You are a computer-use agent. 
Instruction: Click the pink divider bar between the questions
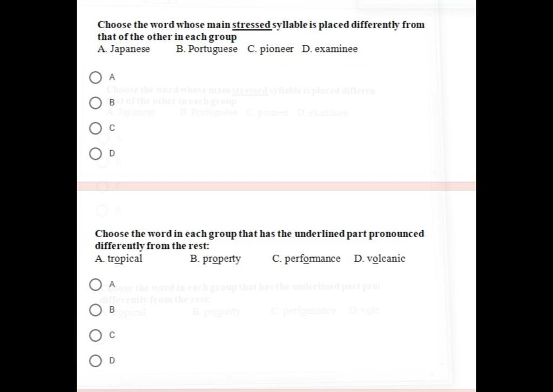276,186
